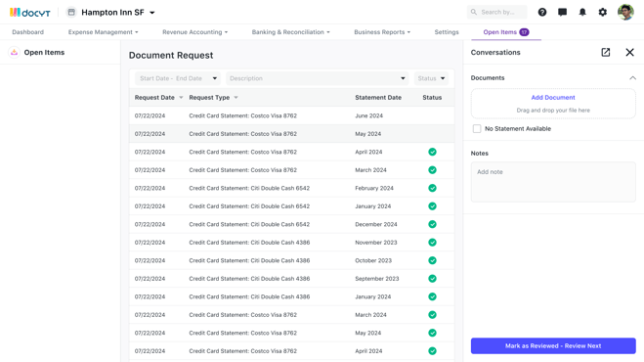Pop out Conversations in new window
Screen dimensions: 644x362
606,52
